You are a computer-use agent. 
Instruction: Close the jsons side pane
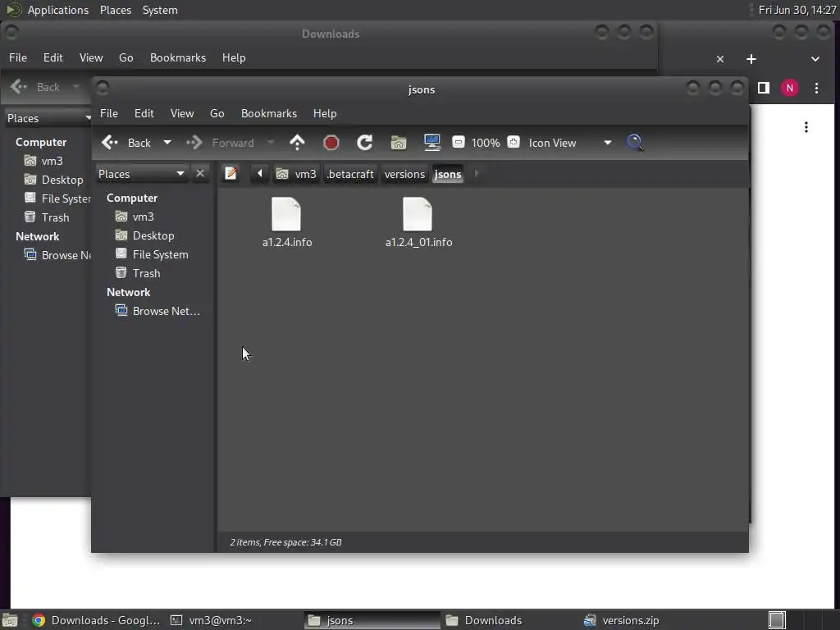pyautogui.click(x=200, y=174)
